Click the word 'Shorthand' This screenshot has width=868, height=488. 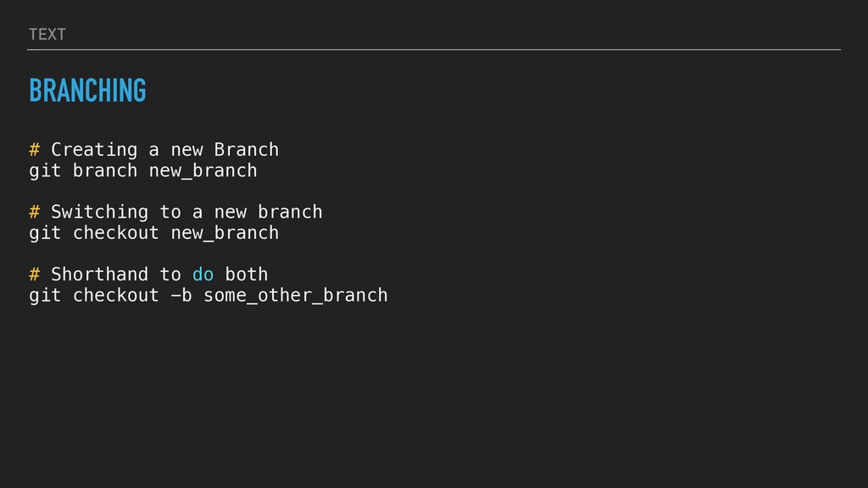tap(99, 274)
